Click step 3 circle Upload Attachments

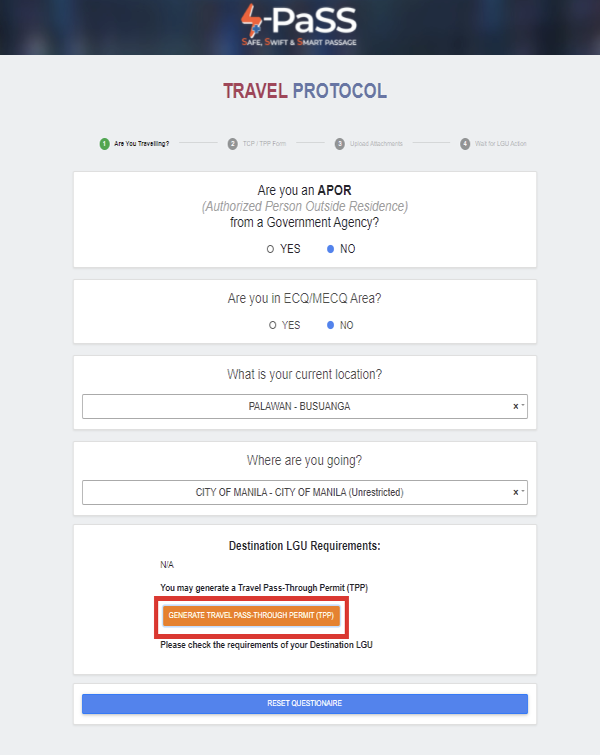339,143
